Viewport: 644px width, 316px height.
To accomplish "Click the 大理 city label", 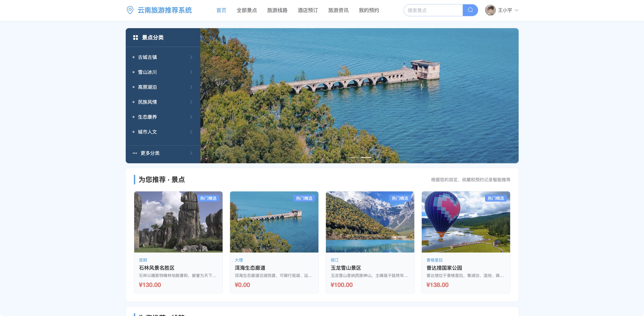I will 239,260.
